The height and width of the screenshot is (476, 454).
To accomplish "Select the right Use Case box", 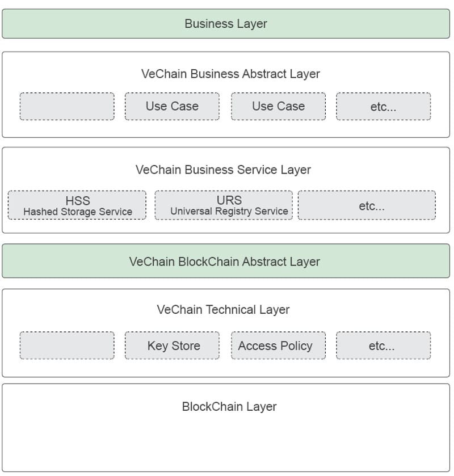I will [x=278, y=107].
